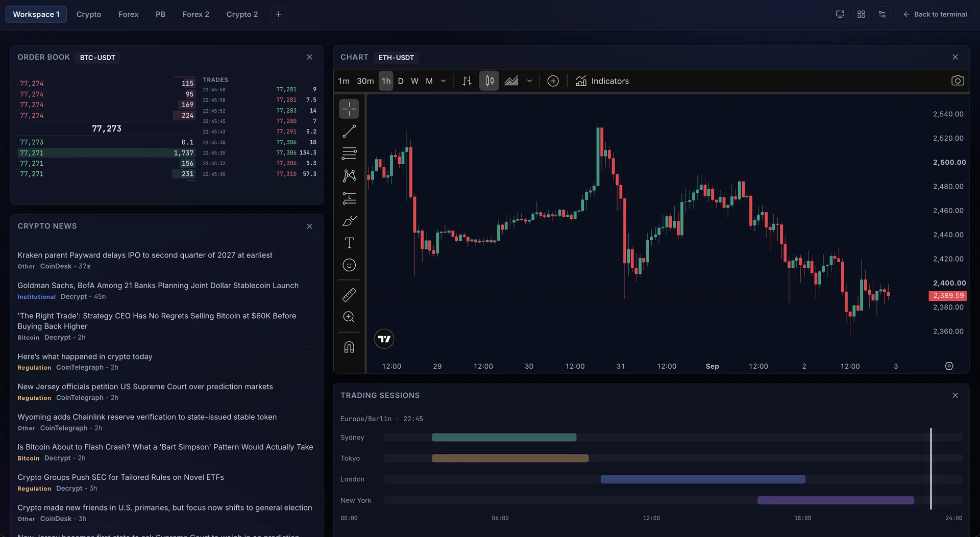980x537 pixels.
Task: Take a chart snapshot with camera icon
Action: pos(958,81)
